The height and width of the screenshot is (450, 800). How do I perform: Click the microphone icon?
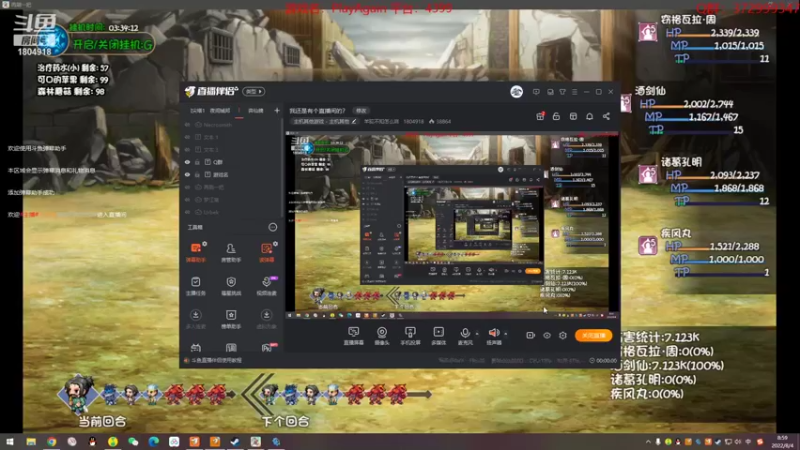coord(465,333)
